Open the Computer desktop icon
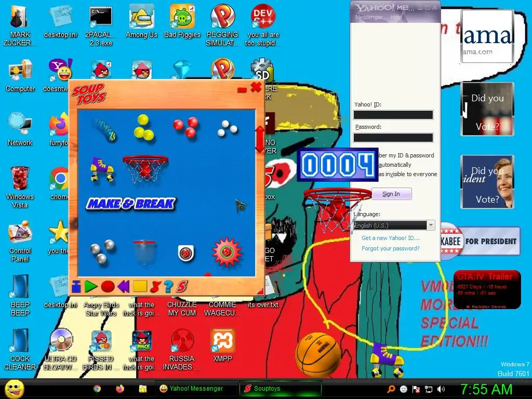The image size is (532, 399). click(x=20, y=75)
